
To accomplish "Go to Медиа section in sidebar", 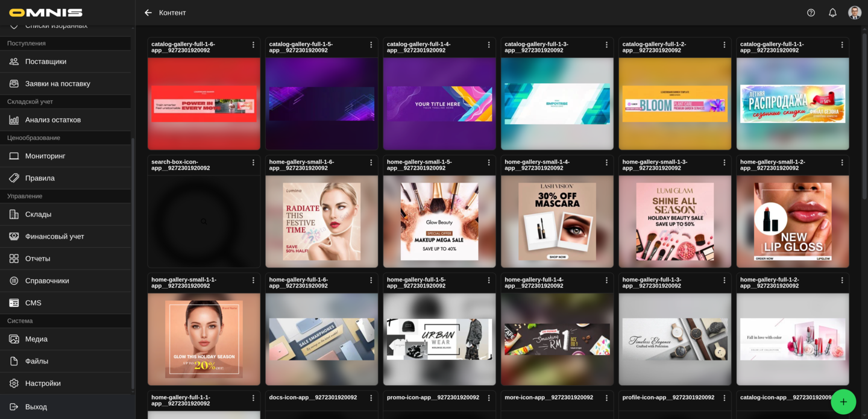I will pos(36,339).
